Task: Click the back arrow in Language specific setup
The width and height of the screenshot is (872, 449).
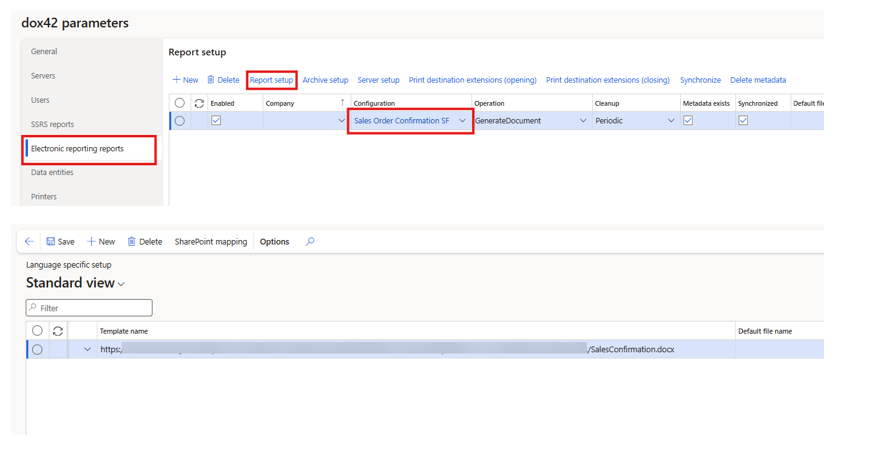Action: coord(29,241)
